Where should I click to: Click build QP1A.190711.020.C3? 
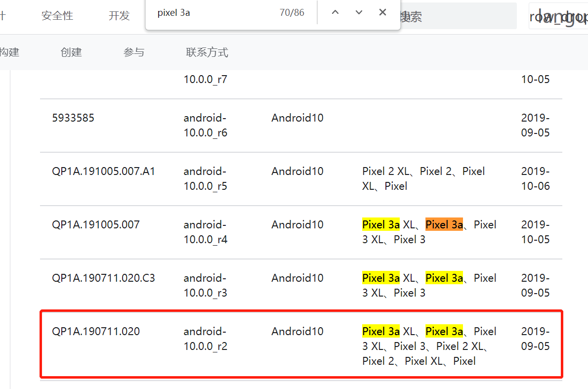103,278
